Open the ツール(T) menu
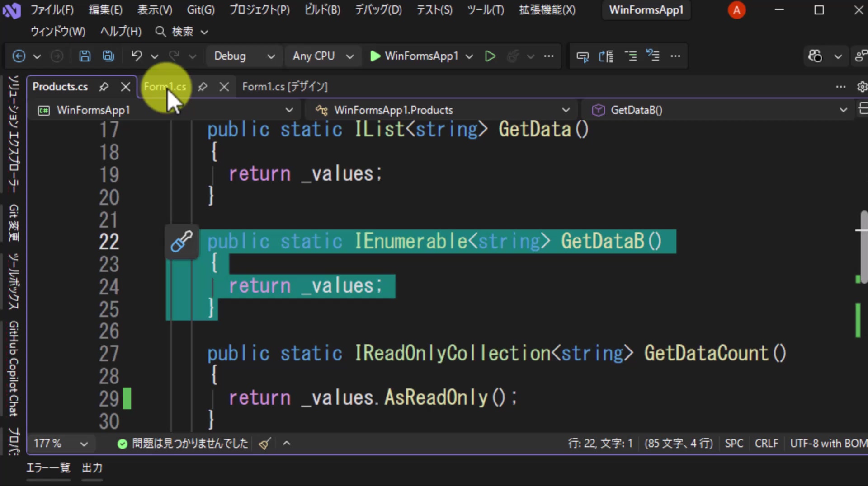 pyautogui.click(x=486, y=10)
